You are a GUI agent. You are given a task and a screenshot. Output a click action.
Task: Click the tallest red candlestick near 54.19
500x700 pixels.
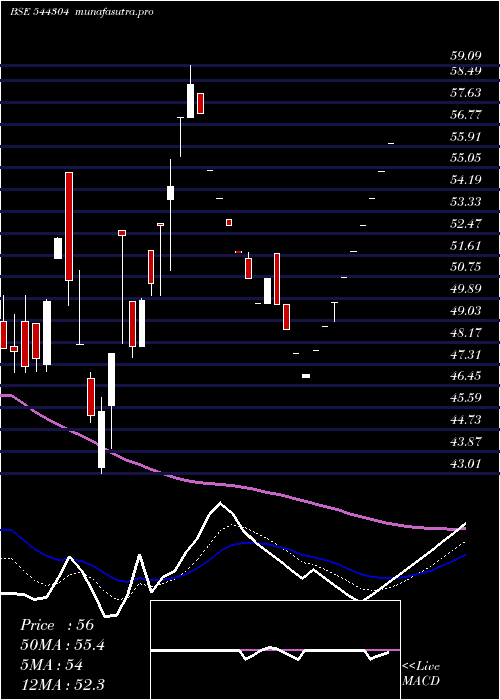coord(69,226)
